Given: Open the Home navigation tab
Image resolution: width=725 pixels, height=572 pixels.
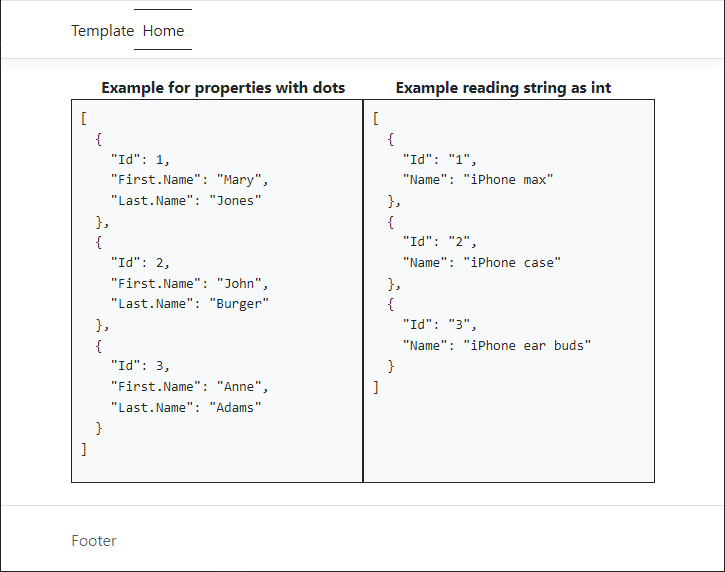Looking at the screenshot, I should [x=163, y=31].
